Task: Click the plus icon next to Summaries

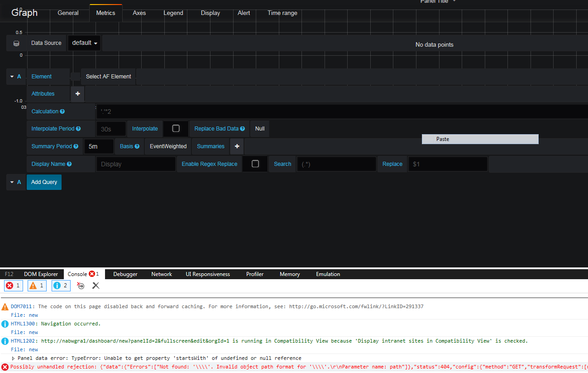Action: coord(237,146)
